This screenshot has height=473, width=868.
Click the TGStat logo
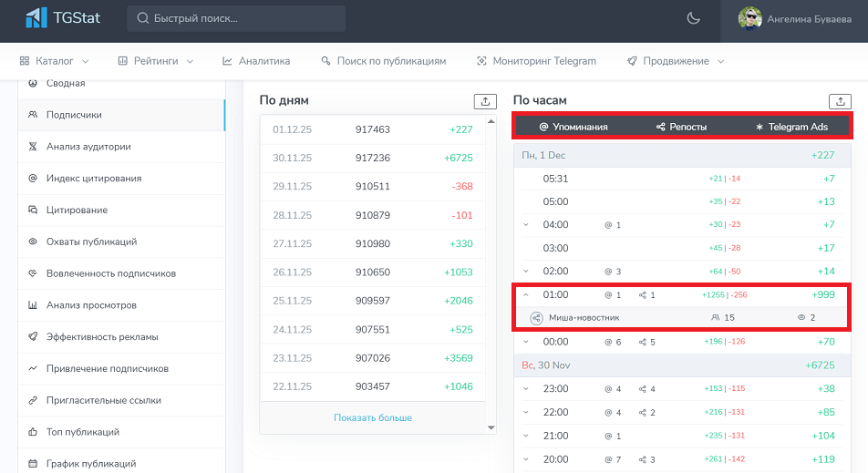(63, 17)
